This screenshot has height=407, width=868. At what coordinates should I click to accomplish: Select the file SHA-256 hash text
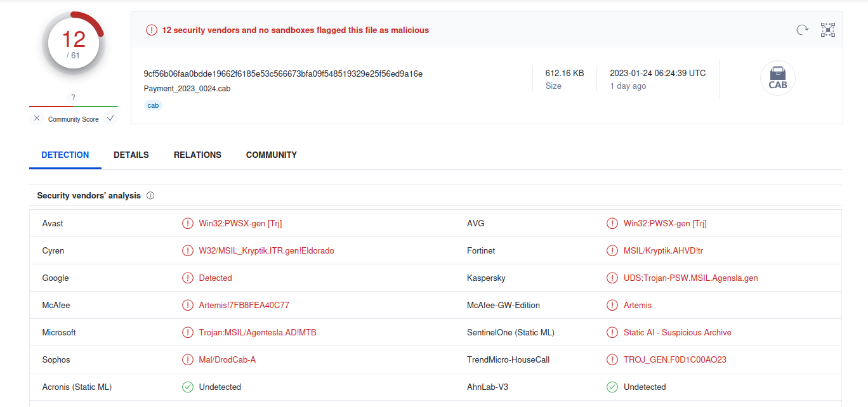(283, 74)
